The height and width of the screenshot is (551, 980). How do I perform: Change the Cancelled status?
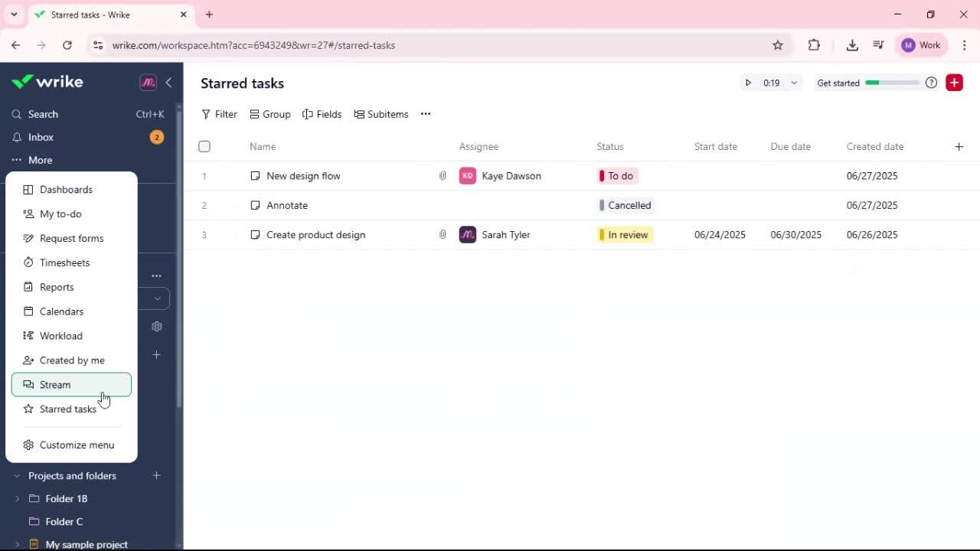point(626,205)
